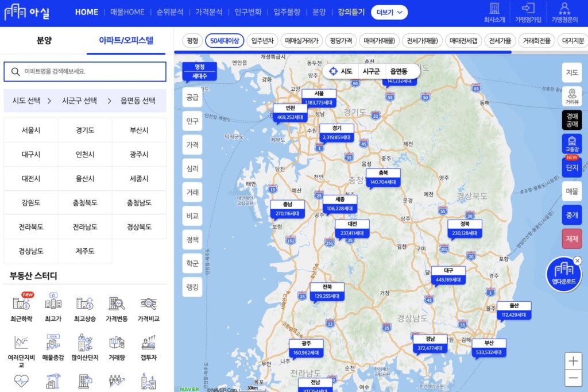Open the 시군구 선택 step
This screenshot has height=392, width=588.
tap(79, 101)
